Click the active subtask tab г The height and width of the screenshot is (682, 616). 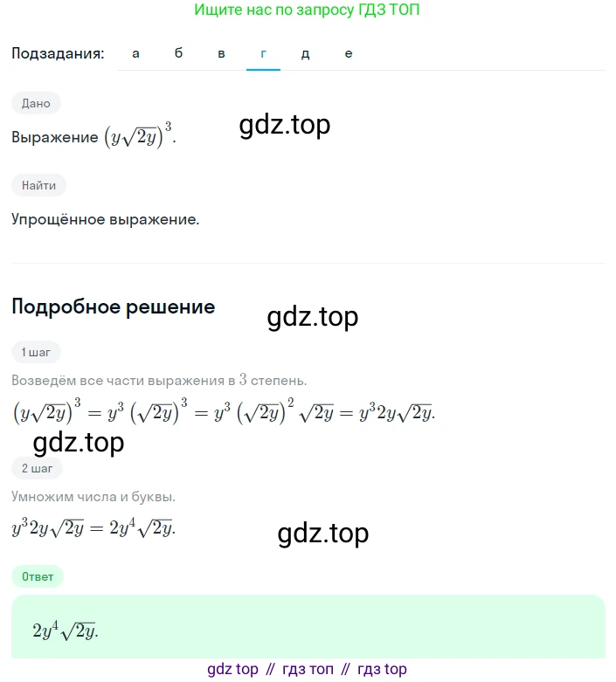263,53
